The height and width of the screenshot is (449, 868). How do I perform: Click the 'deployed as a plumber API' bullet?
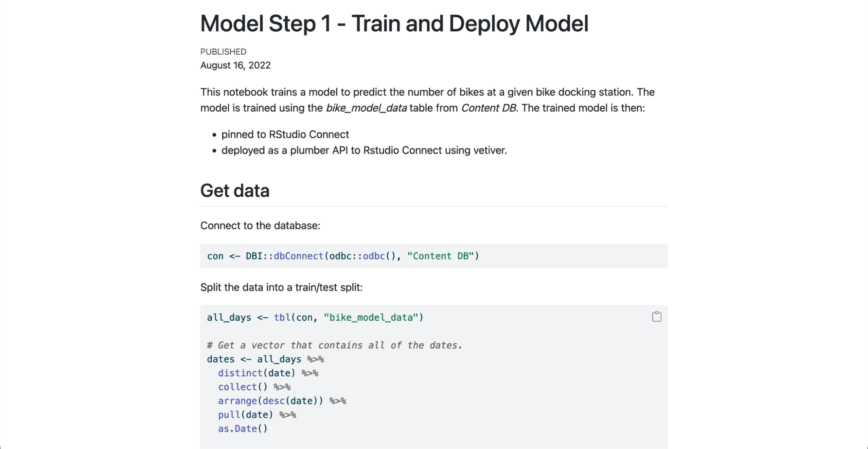point(364,150)
